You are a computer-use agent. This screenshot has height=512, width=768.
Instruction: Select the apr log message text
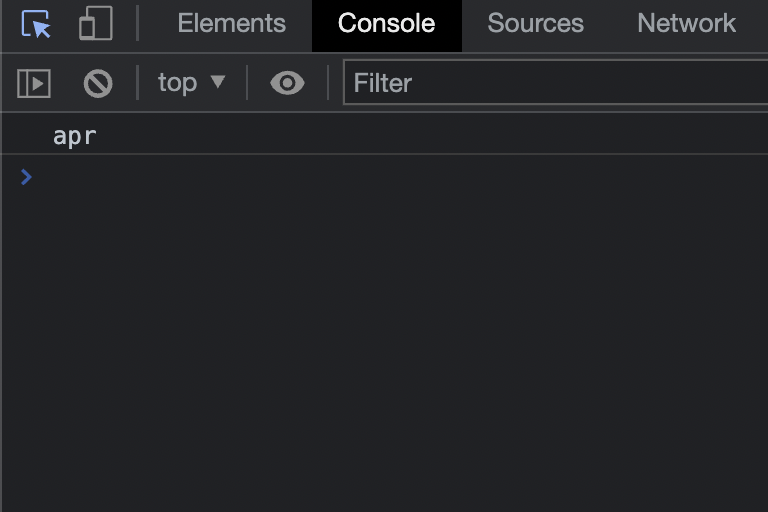click(x=74, y=136)
